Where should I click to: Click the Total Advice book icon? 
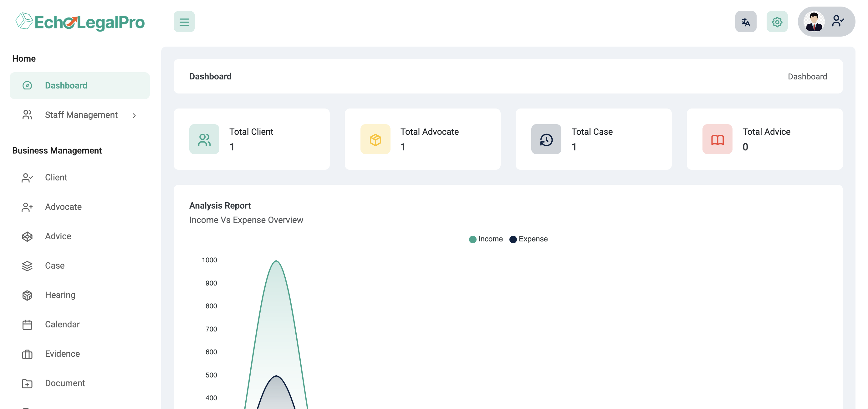click(717, 139)
